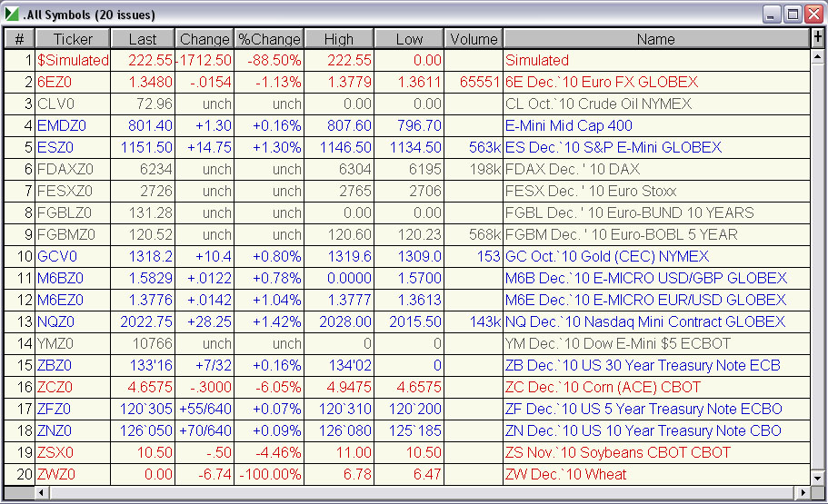Close the All Symbols window
This screenshot has height=504, width=828.
[x=813, y=15]
